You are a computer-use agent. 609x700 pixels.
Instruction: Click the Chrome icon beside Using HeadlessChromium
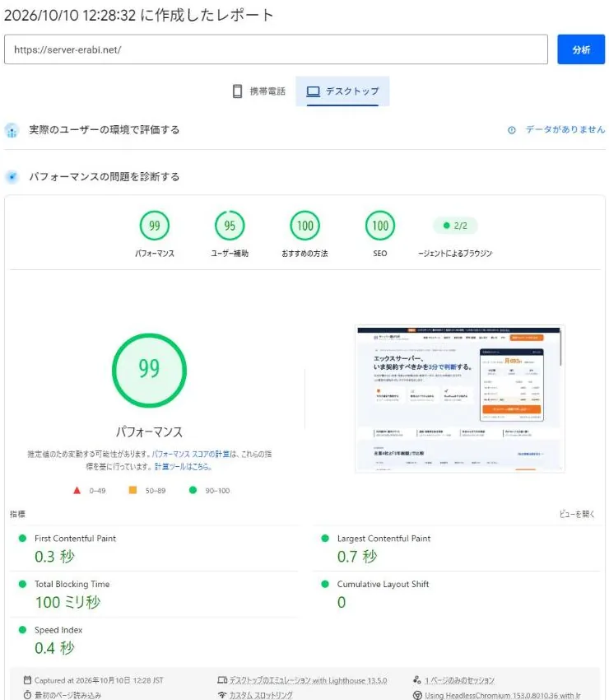(417, 695)
